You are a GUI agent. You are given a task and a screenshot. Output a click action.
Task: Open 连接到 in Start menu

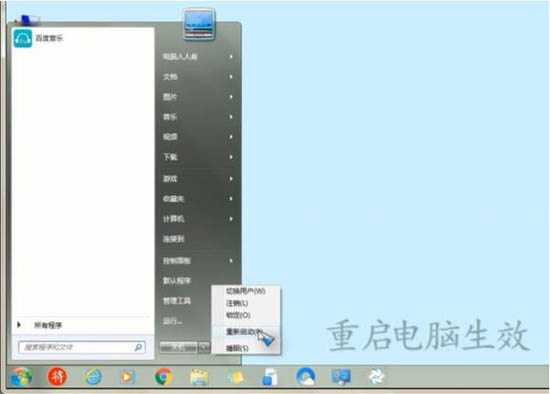click(x=173, y=239)
